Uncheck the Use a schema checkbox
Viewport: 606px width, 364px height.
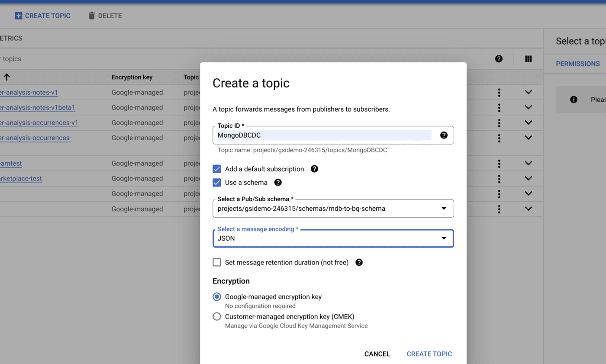217,182
